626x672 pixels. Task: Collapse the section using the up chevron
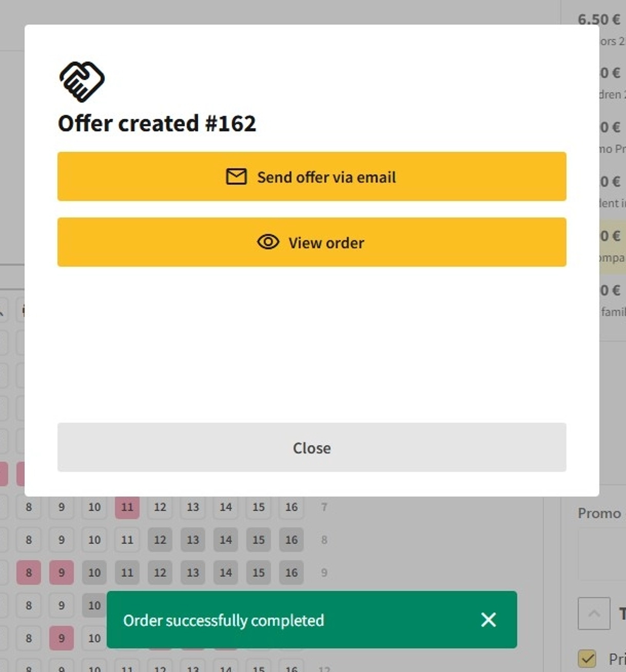click(594, 614)
